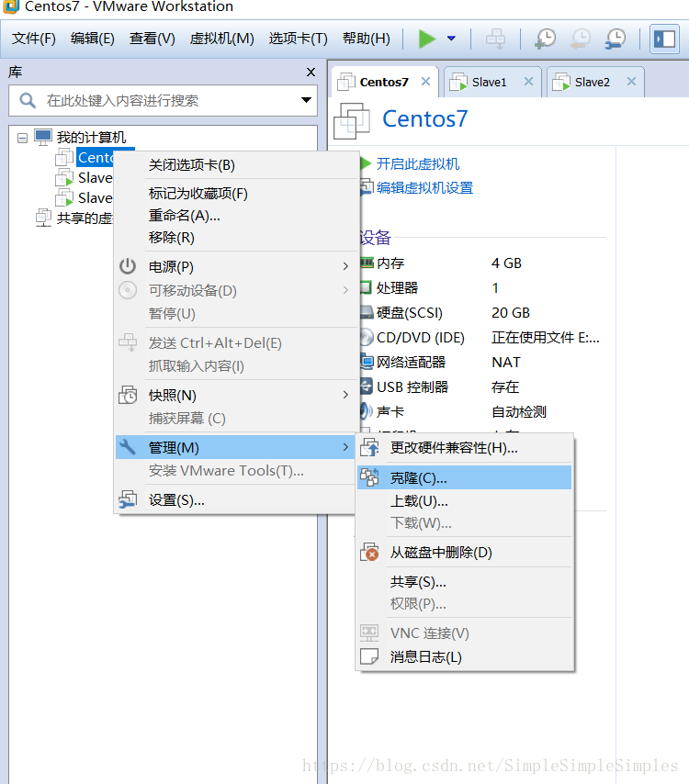Image resolution: width=689 pixels, height=784 pixels.
Task: Select the 硬盘(SCSI) device row
Action: pos(483,312)
